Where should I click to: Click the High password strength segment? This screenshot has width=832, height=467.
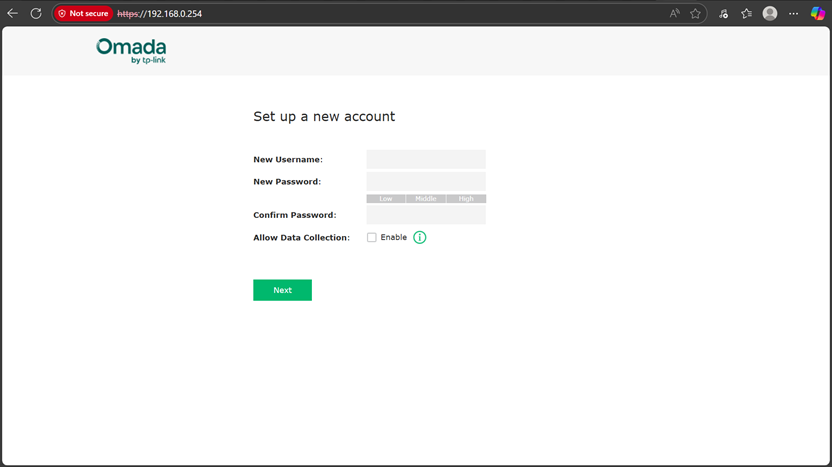466,199
